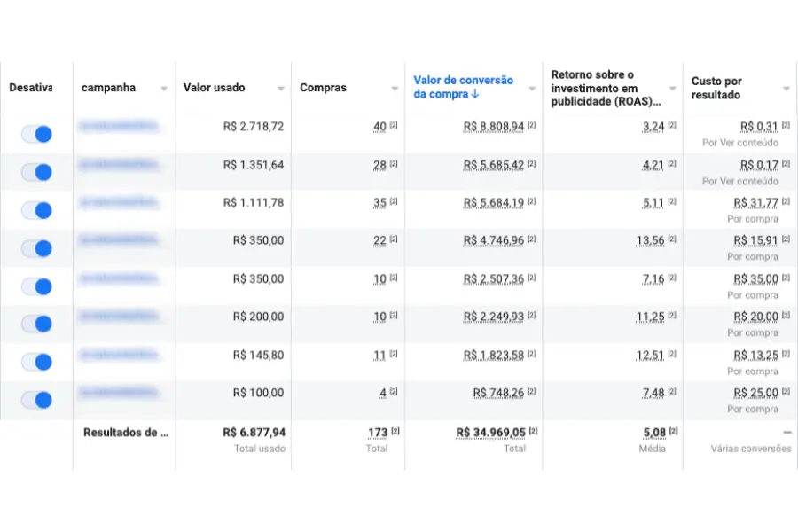Click the footnote marker beside 40 purchases
The width and height of the screenshot is (798, 532).
click(x=394, y=126)
